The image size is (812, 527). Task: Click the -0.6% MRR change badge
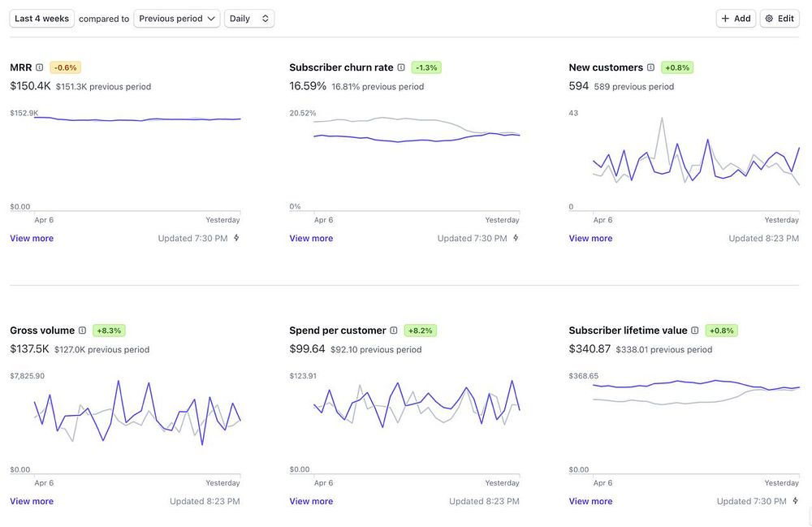(x=65, y=67)
